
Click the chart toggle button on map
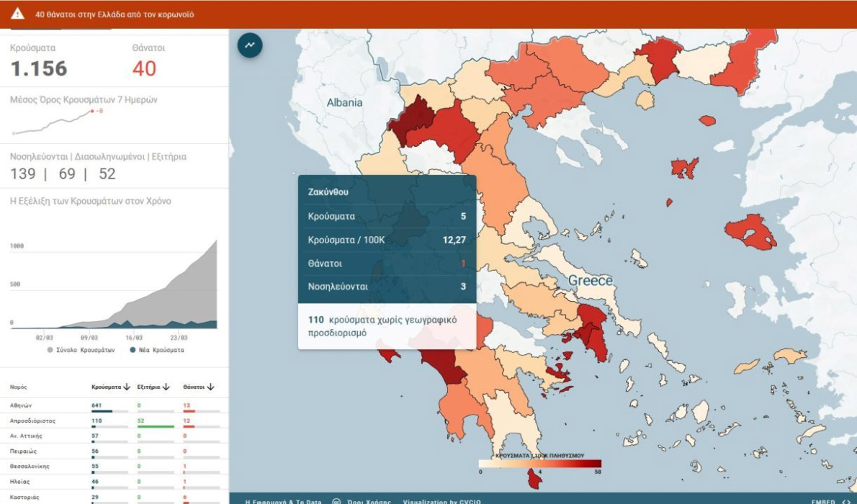250,45
